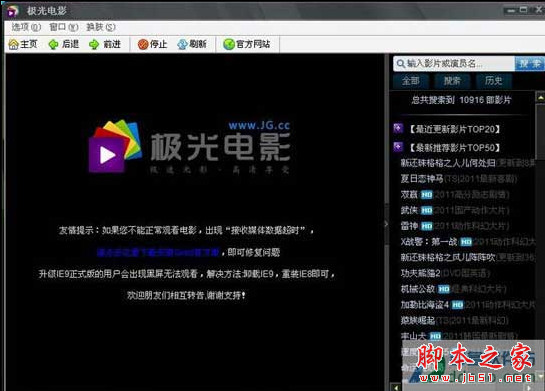Click the blue download repair link
Viewport: 545px width, 391px height.
pyautogui.click(x=158, y=252)
